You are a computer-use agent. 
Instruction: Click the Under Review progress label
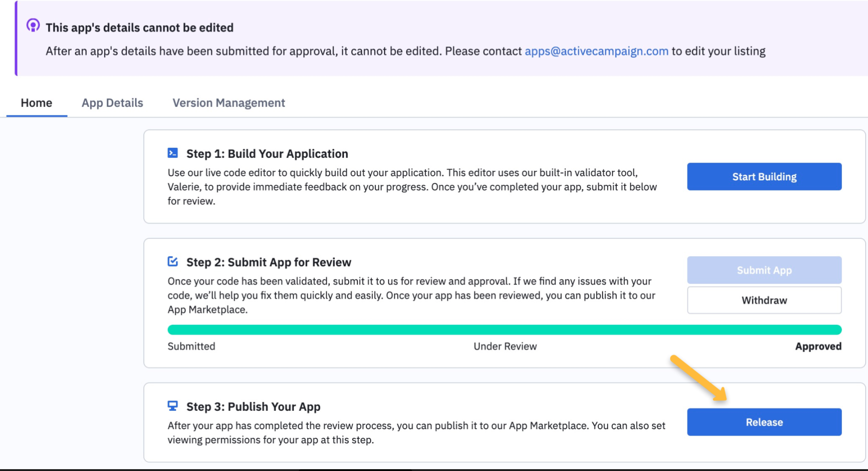[x=505, y=346]
